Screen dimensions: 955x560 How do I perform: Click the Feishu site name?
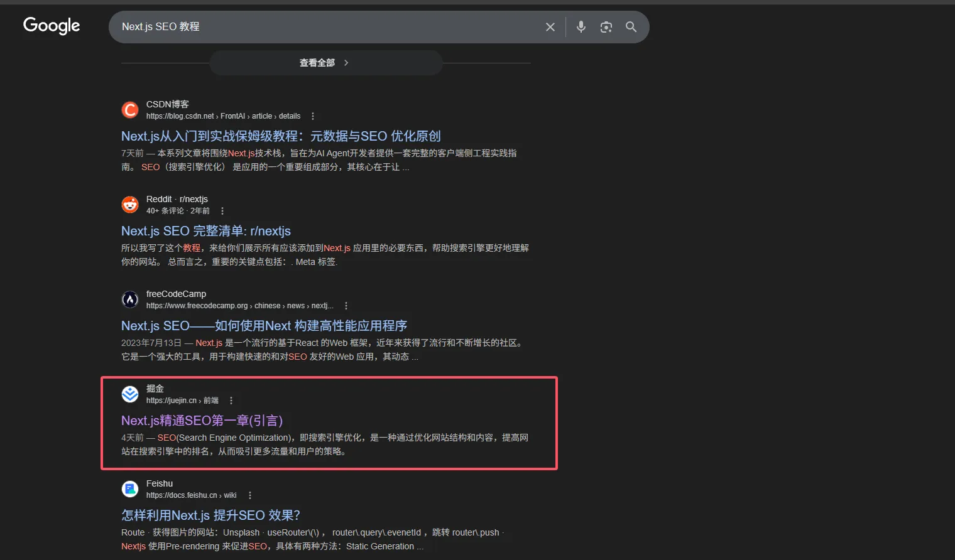tap(160, 483)
